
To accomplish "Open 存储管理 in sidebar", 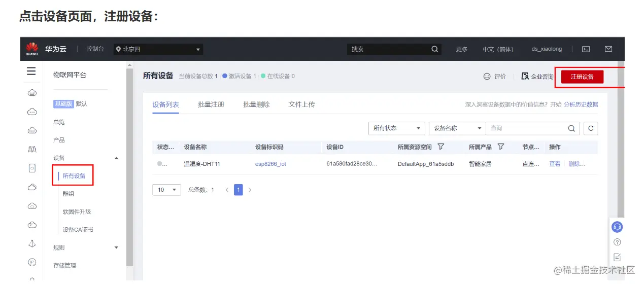I will [64, 266].
